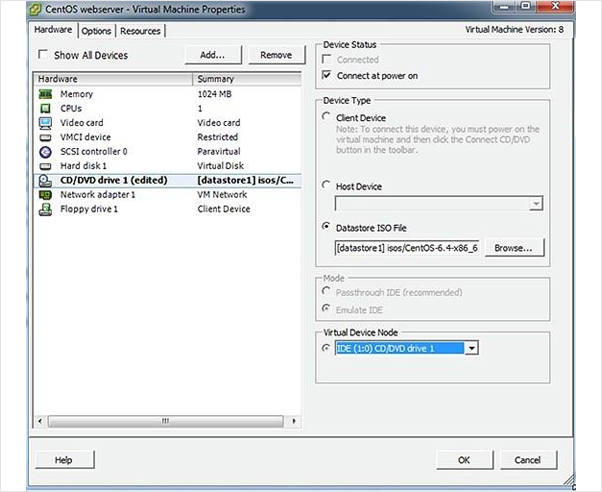This screenshot has width=602, height=492.
Task: Click the CPUs chip icon
Action: (x=45, y=108)
